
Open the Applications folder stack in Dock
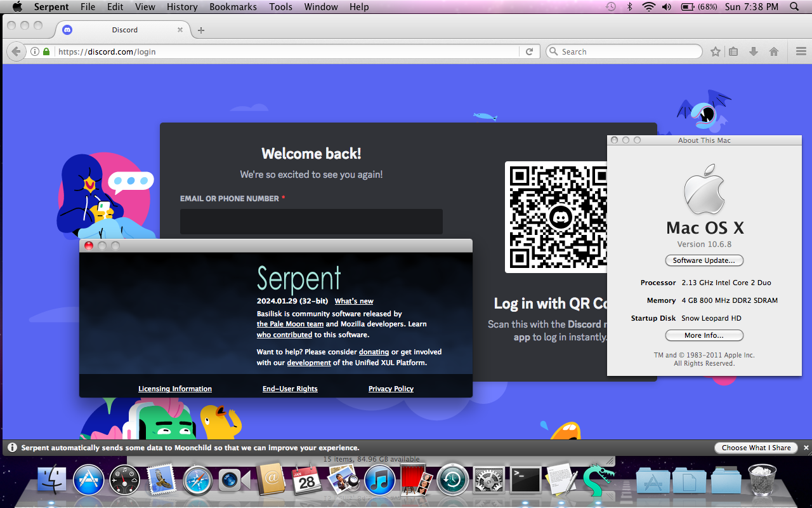(653, 480)
